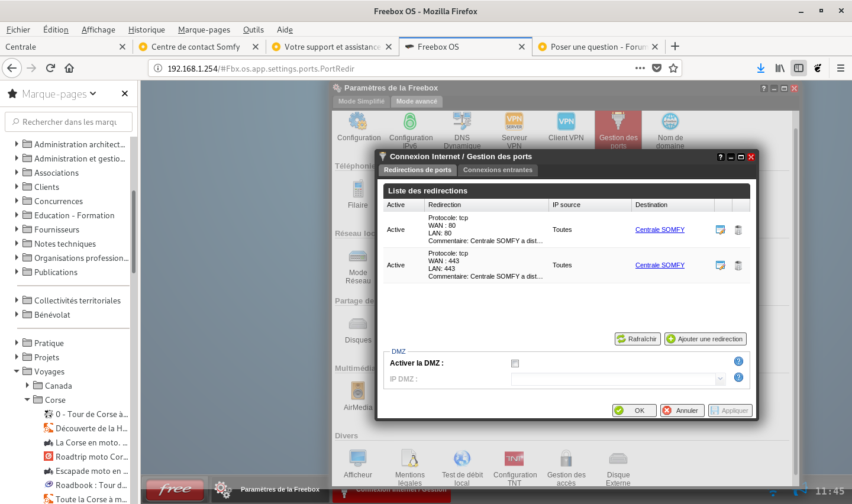Click the first Centrale SOMFY destination link
852x504 pixels.
(x=660, y=230)
